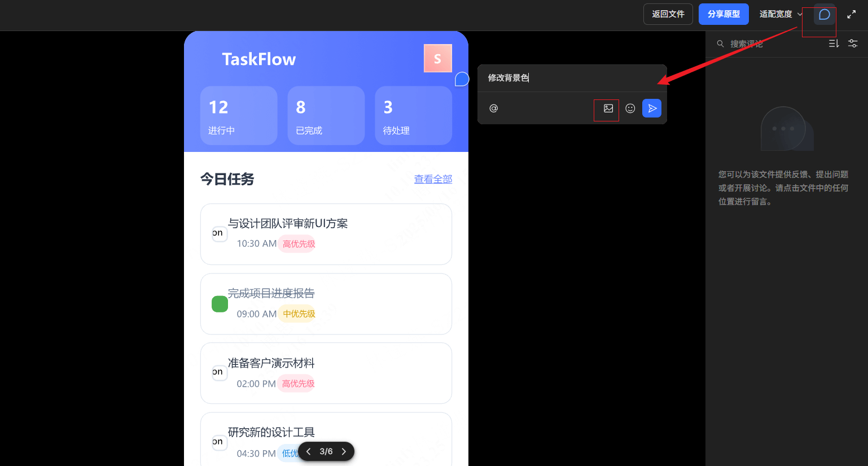Screen dimensions: 868x466
Task: Click the 搜索评论 search field
Action: click(x=768, y=43)
